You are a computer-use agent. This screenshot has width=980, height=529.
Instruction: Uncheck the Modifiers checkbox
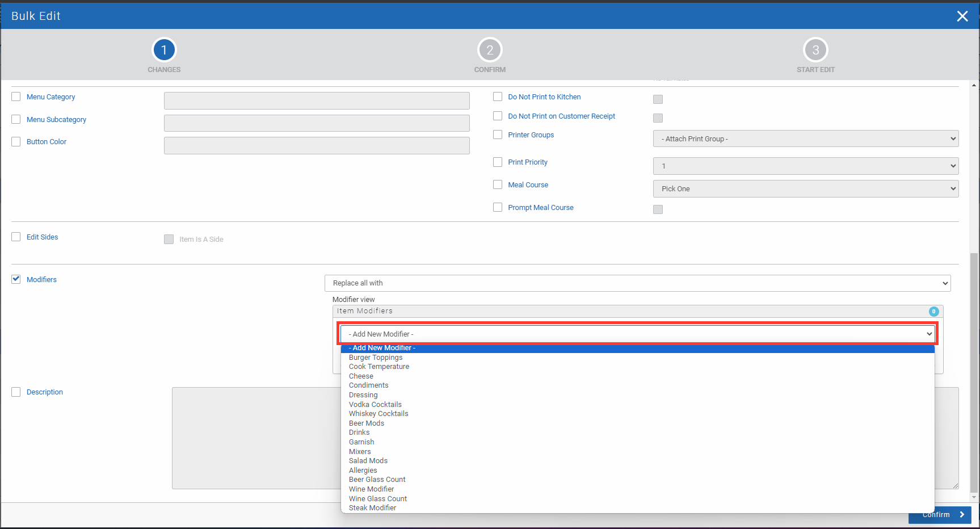(16, 279)
